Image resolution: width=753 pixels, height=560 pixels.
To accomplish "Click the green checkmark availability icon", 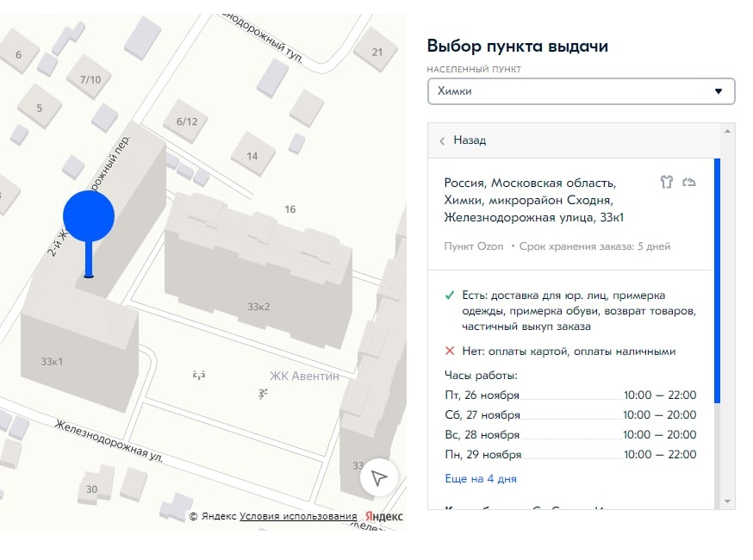I will 450,295.
